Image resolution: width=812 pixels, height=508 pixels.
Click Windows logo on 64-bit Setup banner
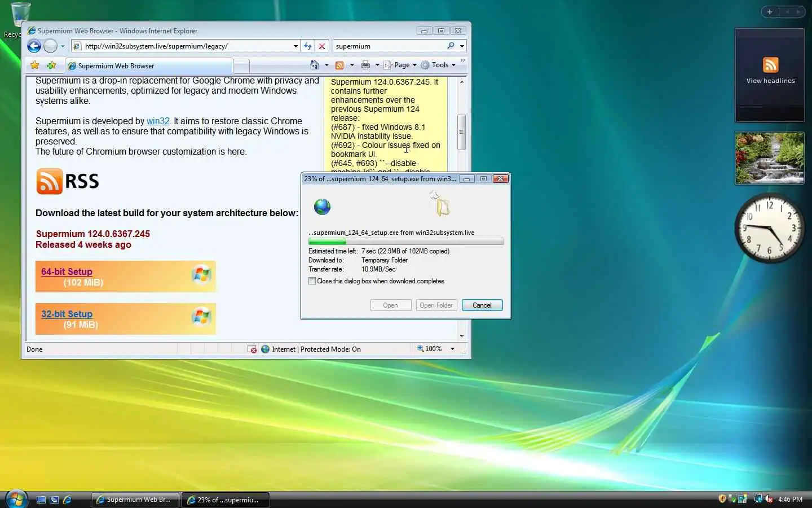coord(201,274)
